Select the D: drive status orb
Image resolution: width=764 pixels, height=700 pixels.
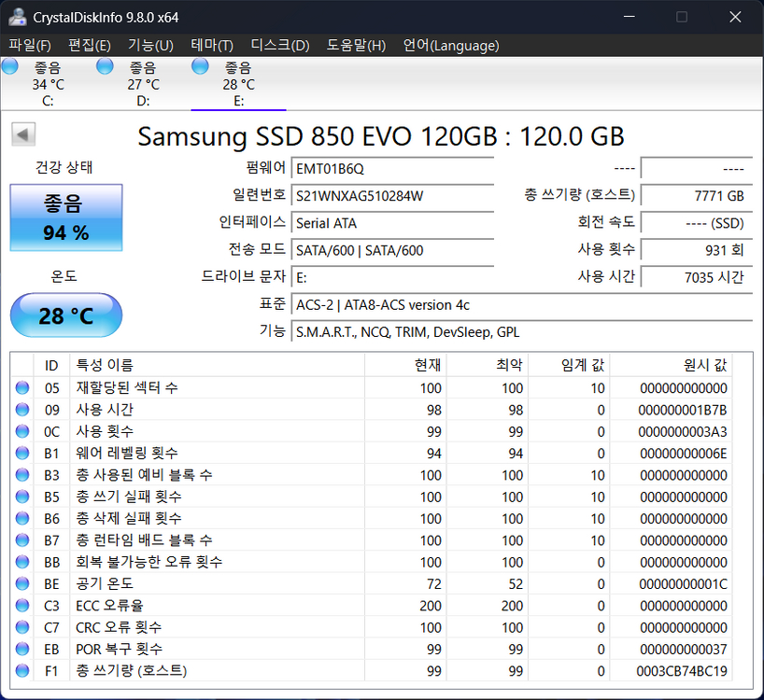pyautogui.click(x=105, y=66)
